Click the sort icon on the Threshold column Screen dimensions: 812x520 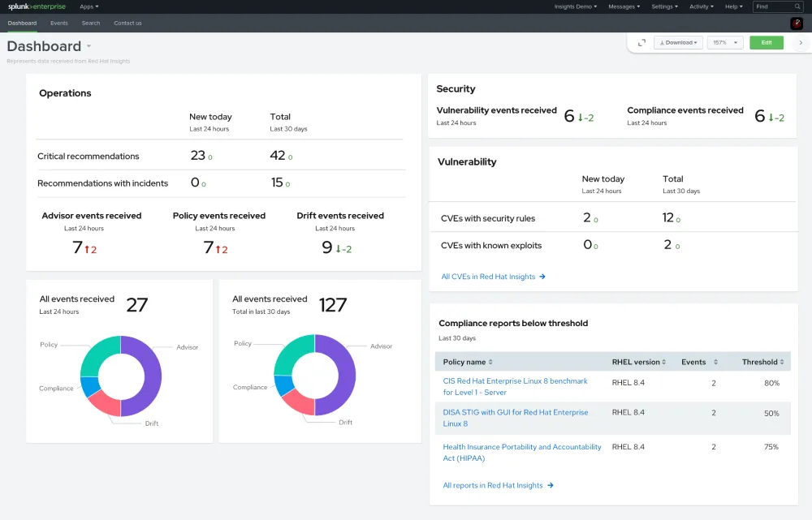tap(782, 362)
